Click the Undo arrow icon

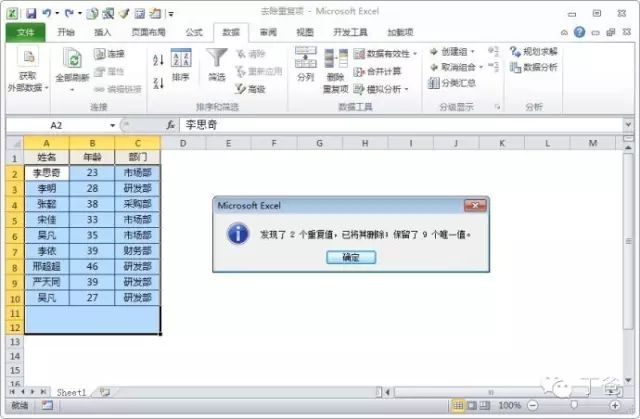tap(47, 13)
